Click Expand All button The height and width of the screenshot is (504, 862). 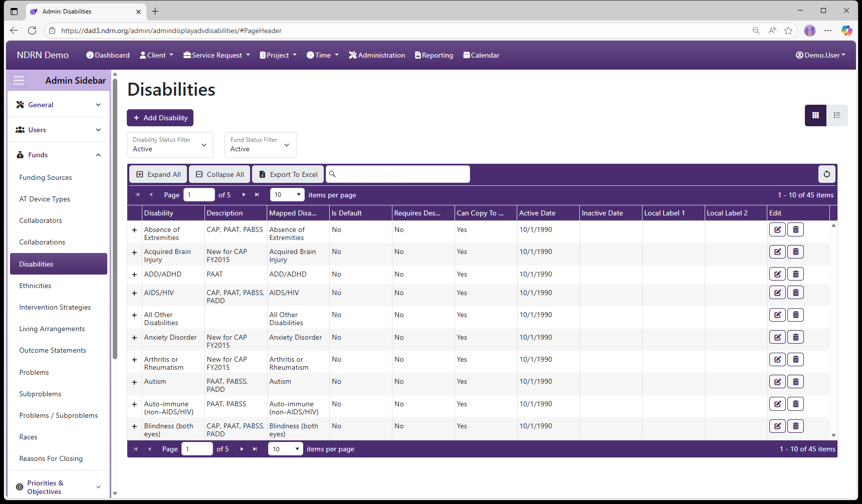[x=158, y=174]
